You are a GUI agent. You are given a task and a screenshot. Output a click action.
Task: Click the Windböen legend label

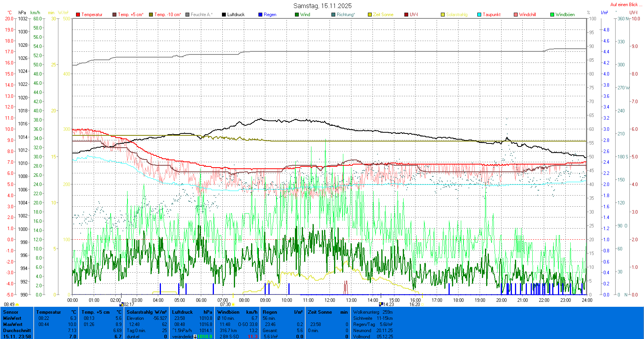click(x=565, y=15)
